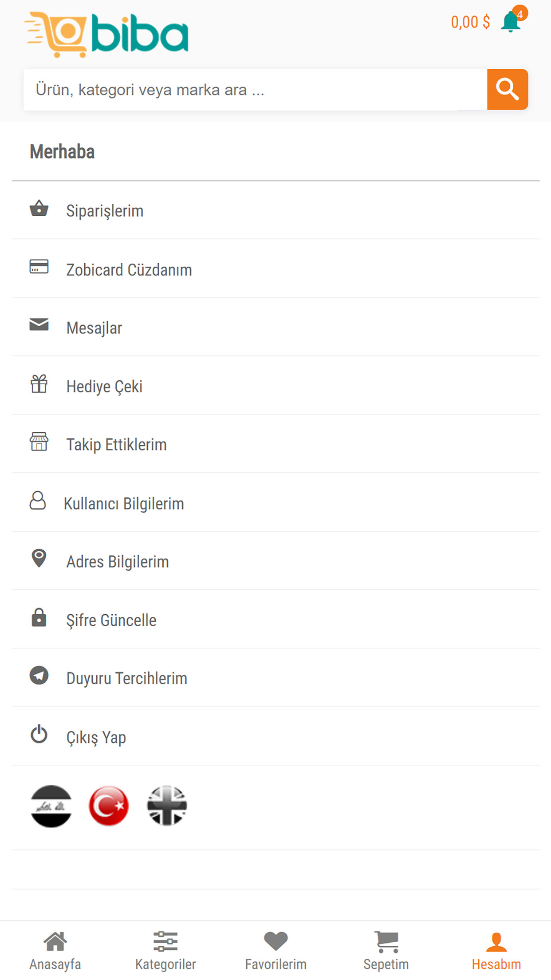Switch language using the Iraq flag
Image resolution: width=551 pixels, height=980 pixels.
point(51,806)
